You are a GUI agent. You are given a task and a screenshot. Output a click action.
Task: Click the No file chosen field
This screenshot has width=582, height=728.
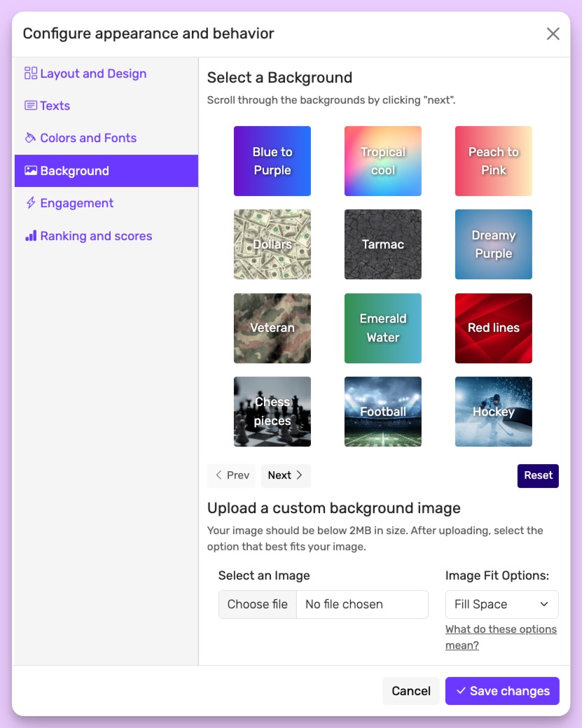tap(362, 604)
